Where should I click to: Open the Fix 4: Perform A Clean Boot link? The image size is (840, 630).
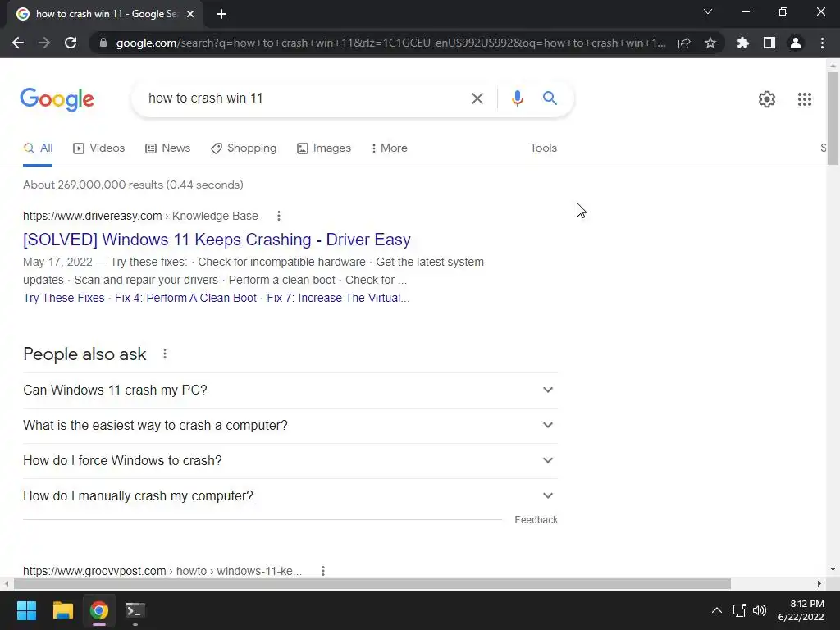pyautogui.click(x=186, y=298)
